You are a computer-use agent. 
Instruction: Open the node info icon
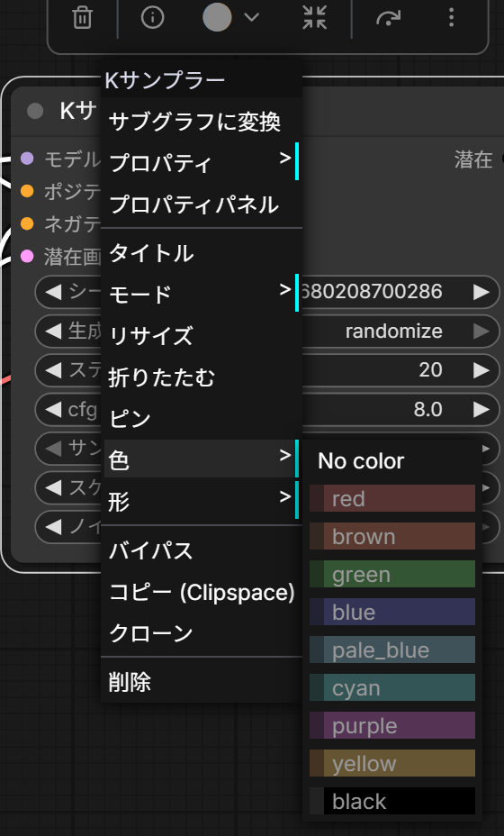coord(152,18)
